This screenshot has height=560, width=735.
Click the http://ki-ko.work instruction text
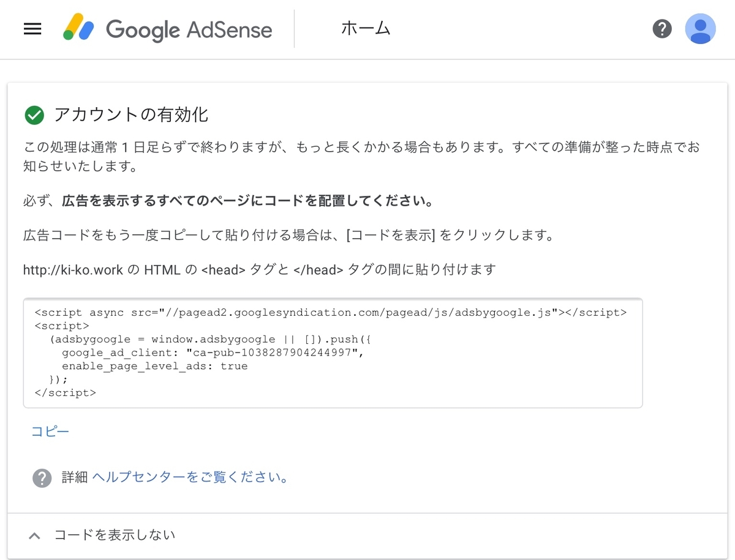[x=259, y=269]
